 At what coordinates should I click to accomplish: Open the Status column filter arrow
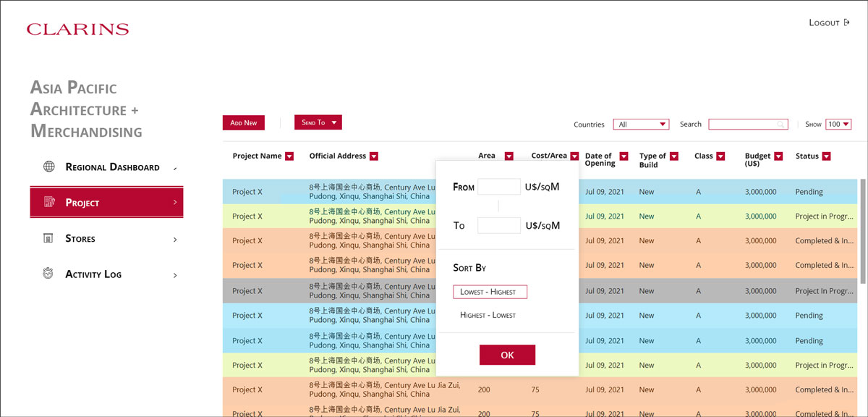click(x=826, y=156)
